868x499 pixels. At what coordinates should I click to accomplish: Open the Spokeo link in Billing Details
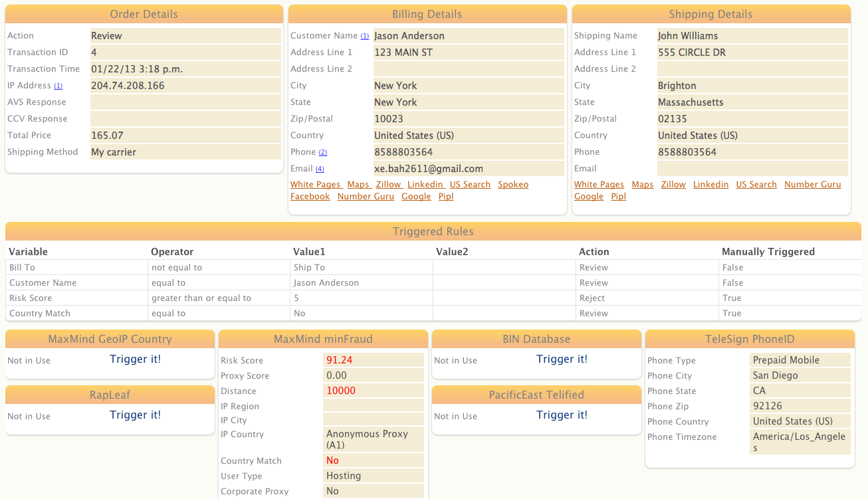tap(513, 185)
